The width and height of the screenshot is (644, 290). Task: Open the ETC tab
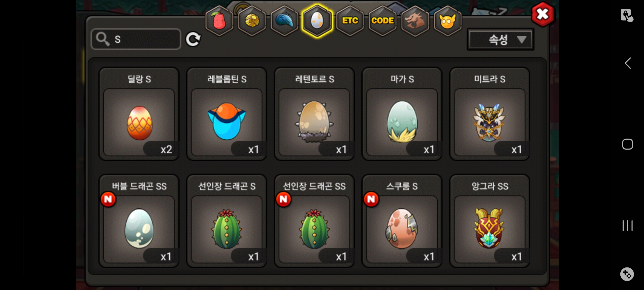click(350, 21)
